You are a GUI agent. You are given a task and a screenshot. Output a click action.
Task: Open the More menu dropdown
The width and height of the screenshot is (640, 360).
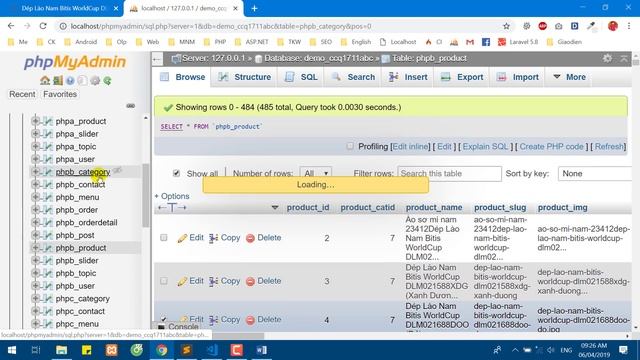coord(570,77)
